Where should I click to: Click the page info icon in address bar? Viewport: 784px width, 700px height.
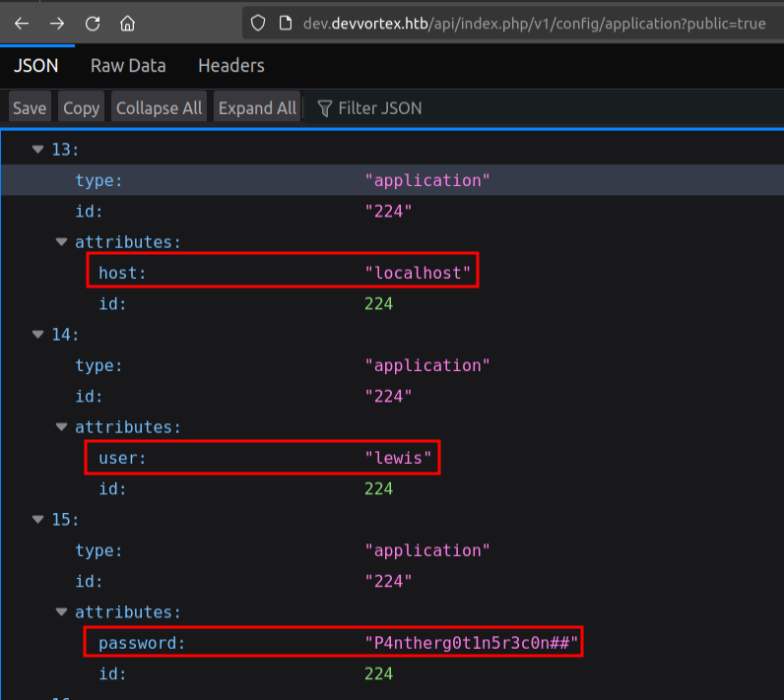(x=285, y=23)
